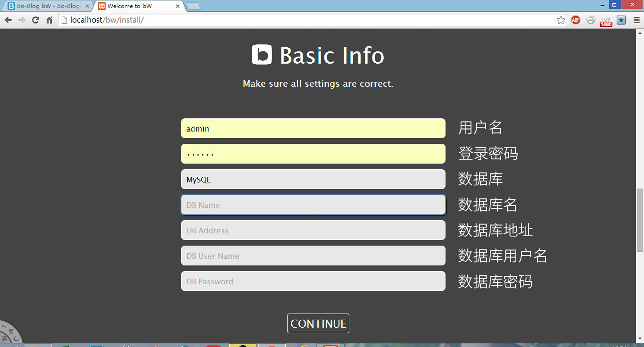Click the browser forward arrow

pyautogui.click(x=22, y=20)
